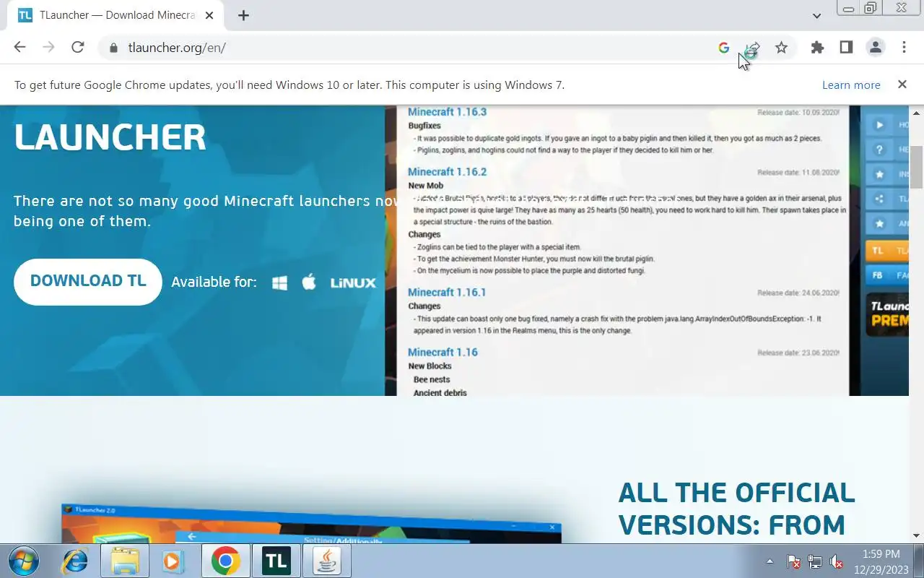The image size is (924, 578).
Task: Open the Chrome extensions puzzle icon
Action: pyautogui.click(x=817, y=48)
